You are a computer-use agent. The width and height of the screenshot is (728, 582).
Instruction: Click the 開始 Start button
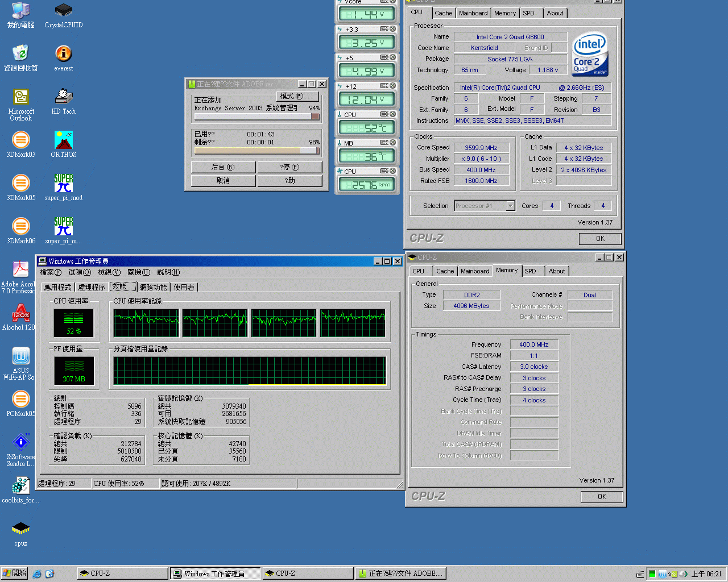point(15,573)
